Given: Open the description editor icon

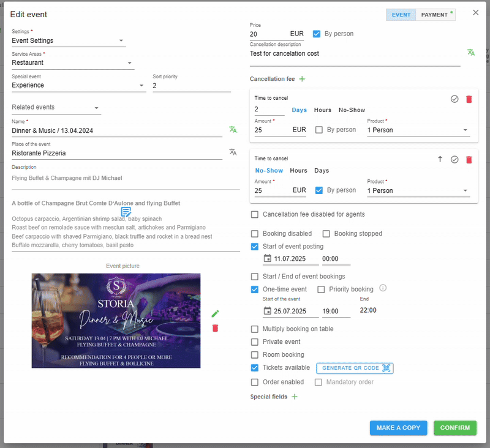Looking at the screenshot, I should [x=126, y=212].
